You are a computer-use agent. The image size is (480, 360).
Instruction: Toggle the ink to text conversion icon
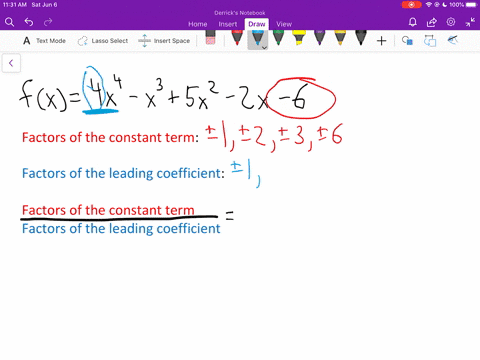coord(430,41)
